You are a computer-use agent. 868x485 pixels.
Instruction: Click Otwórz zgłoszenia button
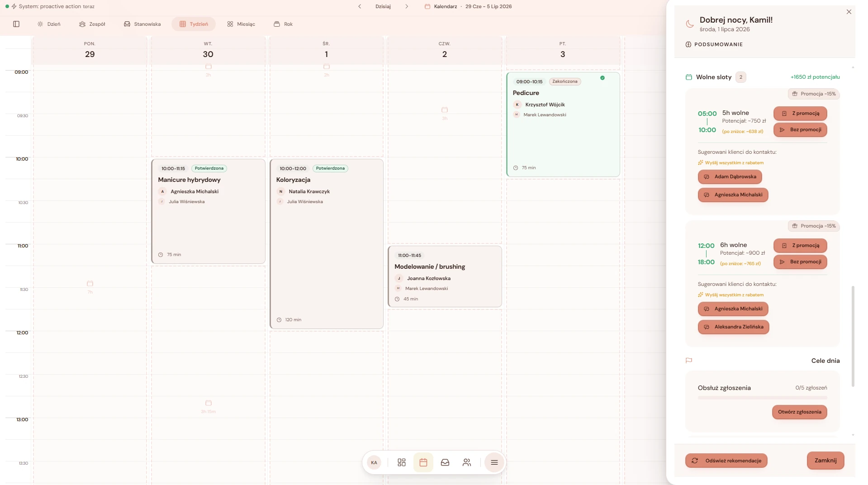point(800,412)
